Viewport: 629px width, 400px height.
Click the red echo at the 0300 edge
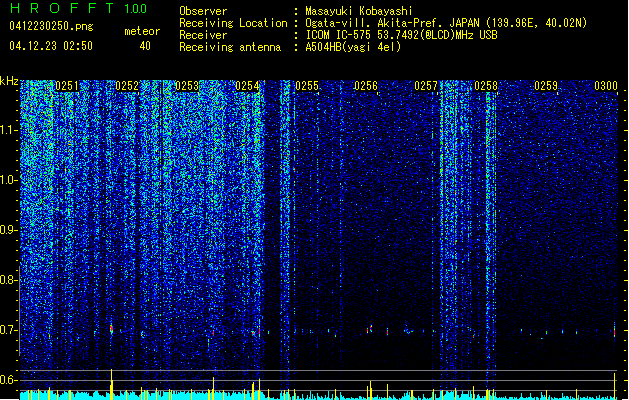[615, 331]
